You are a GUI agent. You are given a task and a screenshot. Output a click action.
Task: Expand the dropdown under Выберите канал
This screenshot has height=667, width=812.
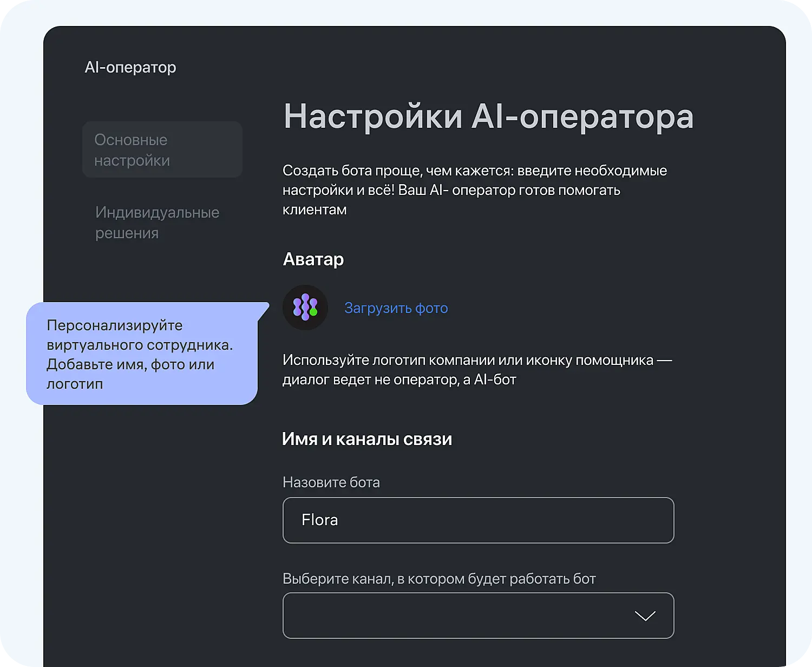(477, 615)
